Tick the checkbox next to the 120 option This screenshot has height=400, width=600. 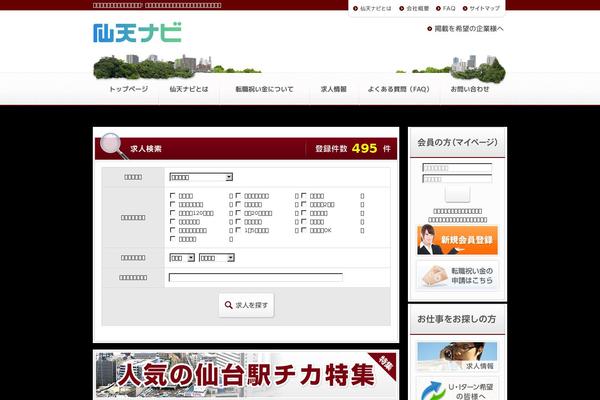pyautogui.click(x=173, y=213)
